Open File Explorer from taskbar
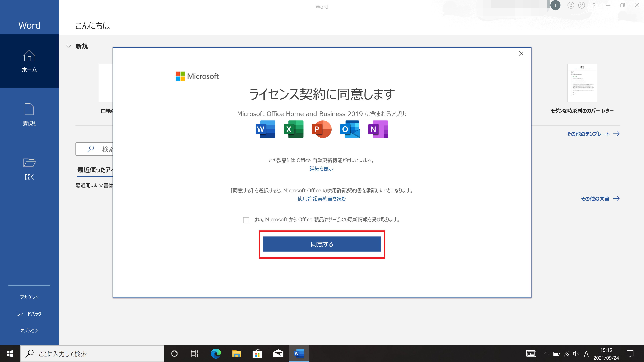 coord(236,354)
